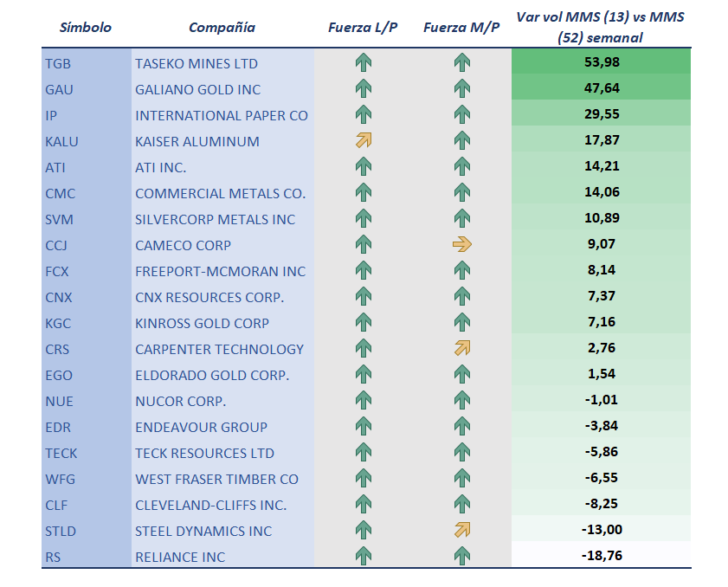Image resolution: width=728 pixels, height=587 pixels.
Task: Click Fuerza L/P up arrow in CCJ row
Action: [364, 244]
